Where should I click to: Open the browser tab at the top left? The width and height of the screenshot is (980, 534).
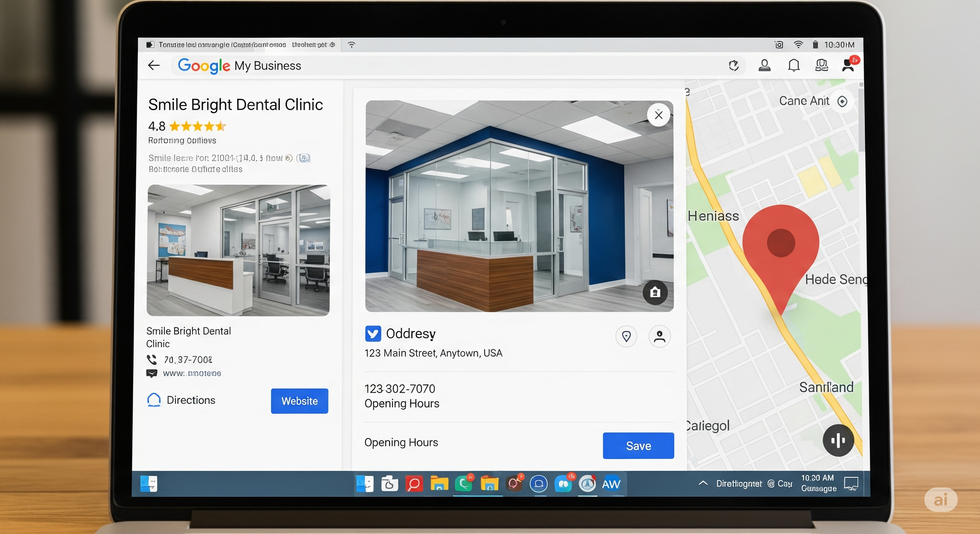pos(241,45)
